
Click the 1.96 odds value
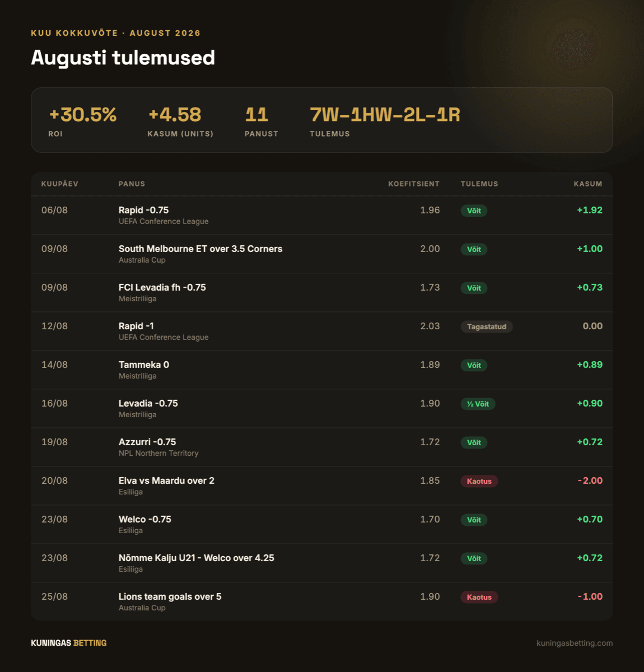(430, 210)
